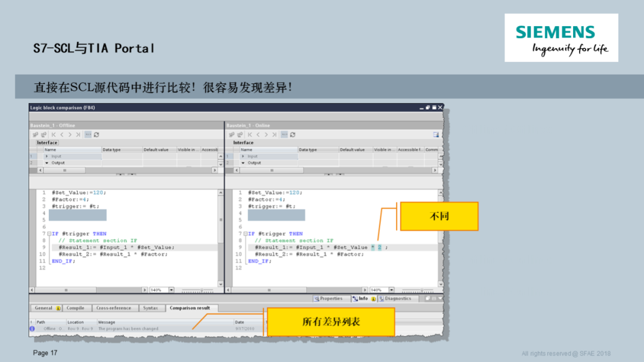Screen dimensions: 644x362
Task: Click the Path column header in results
Action: [x=51, y=322]
